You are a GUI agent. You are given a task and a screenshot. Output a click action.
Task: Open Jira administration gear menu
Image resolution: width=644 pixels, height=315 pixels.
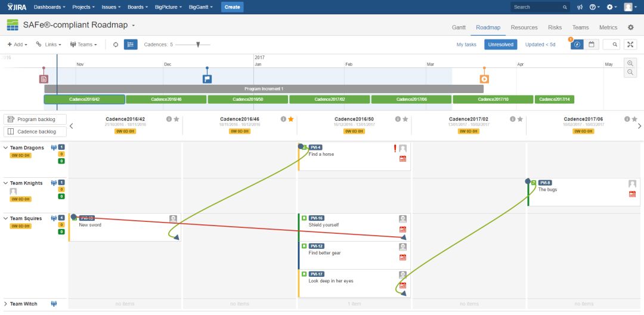click(x=612, y=7)
